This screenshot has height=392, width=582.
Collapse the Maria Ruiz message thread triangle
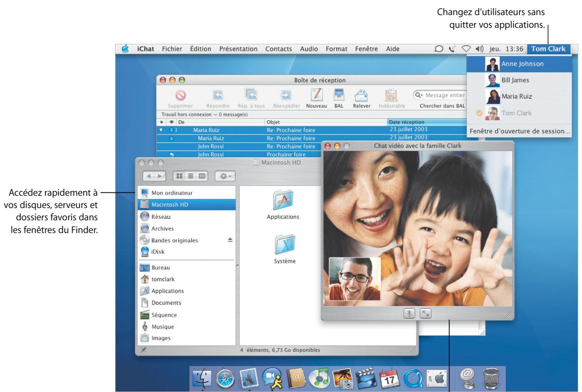161,130
